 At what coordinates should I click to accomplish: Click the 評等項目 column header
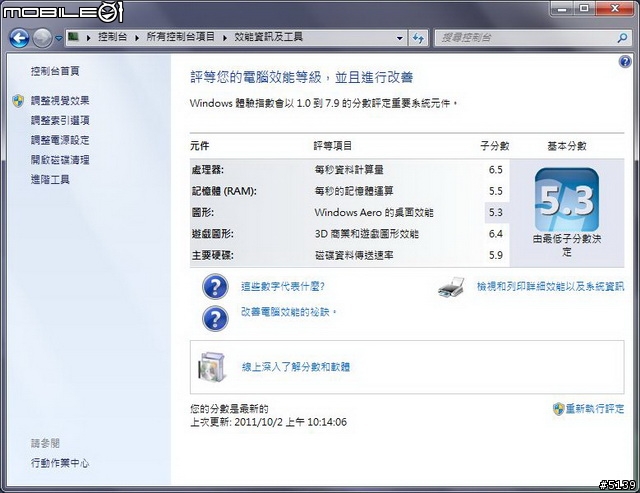(333, 146)
